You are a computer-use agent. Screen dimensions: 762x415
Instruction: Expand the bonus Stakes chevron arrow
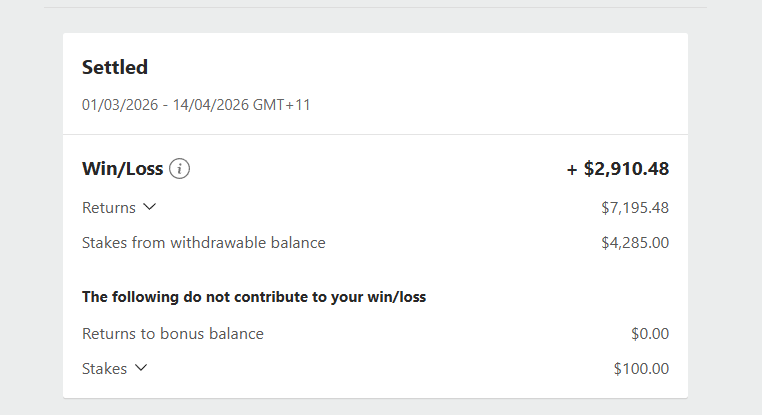click(x=141, y=368)
